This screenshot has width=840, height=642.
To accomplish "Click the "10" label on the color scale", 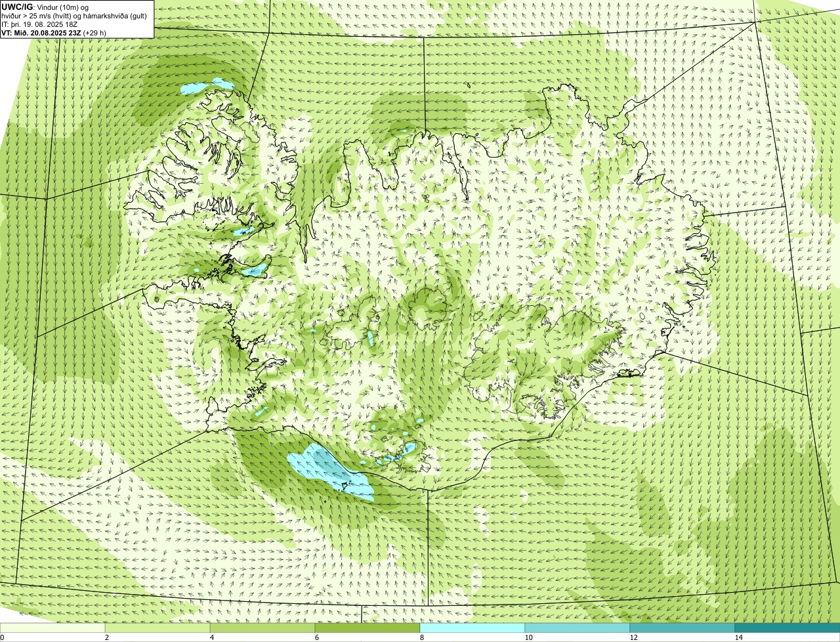I will coord(528,637).
